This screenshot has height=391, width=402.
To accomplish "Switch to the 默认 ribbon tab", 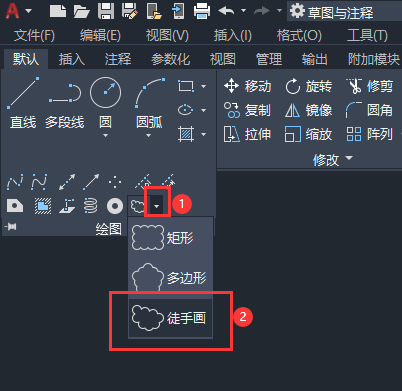I will coord(26,59).
